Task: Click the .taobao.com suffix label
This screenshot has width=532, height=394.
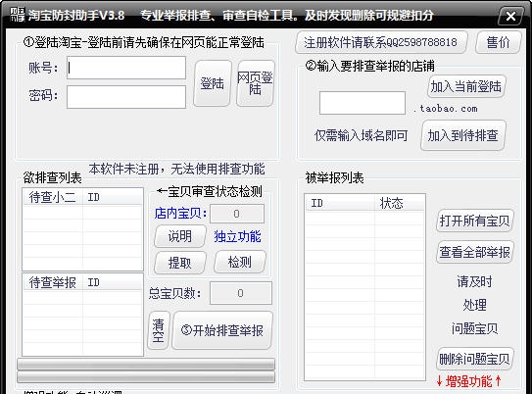Action: coord(446,109)
